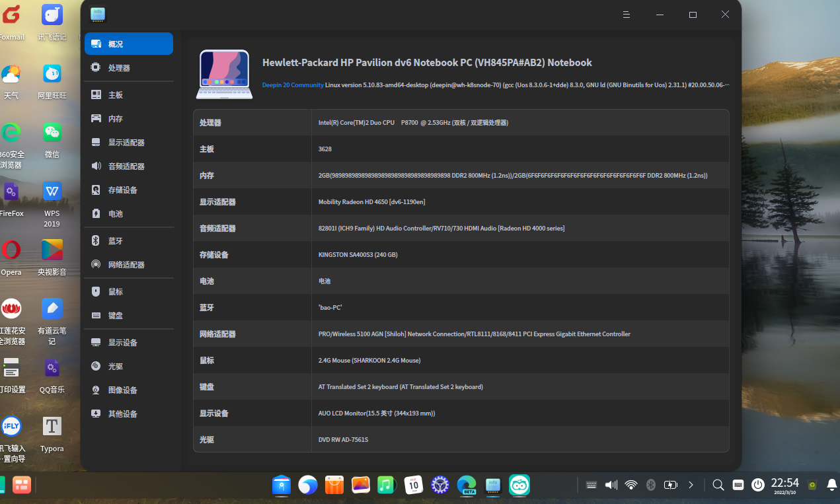
Task: Open the music player in dock
Action: tap(387, 486)
